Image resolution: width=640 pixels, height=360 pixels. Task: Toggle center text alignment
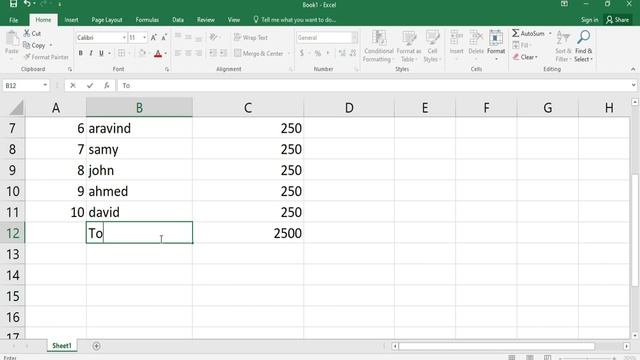188,53
